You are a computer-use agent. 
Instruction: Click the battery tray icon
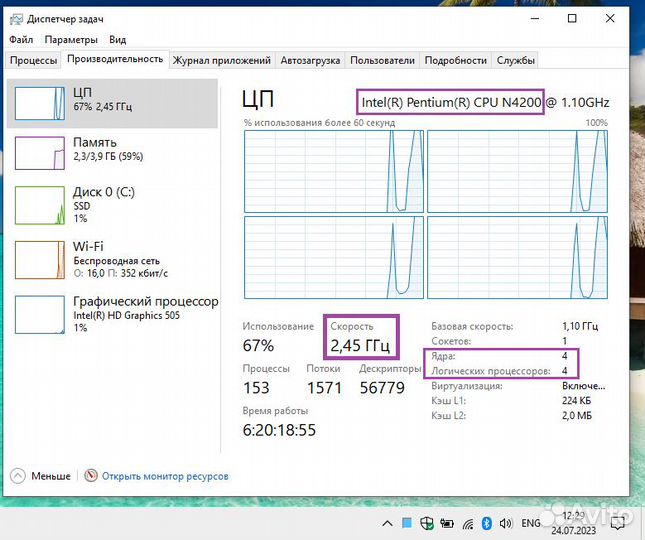(x=447, y=524)
